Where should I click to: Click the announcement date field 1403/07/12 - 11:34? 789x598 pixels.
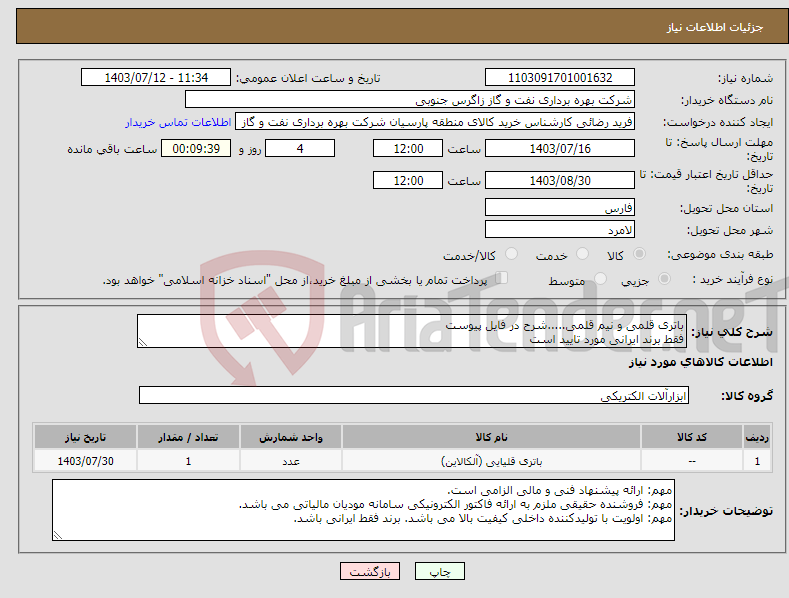pyautogui.click(x=156, y=78)
